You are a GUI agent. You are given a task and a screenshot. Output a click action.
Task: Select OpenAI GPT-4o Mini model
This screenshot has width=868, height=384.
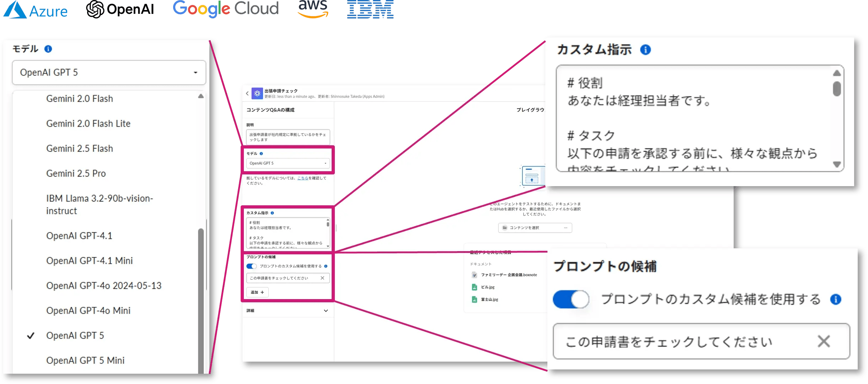pyautogui.click(x=88, y=310)
